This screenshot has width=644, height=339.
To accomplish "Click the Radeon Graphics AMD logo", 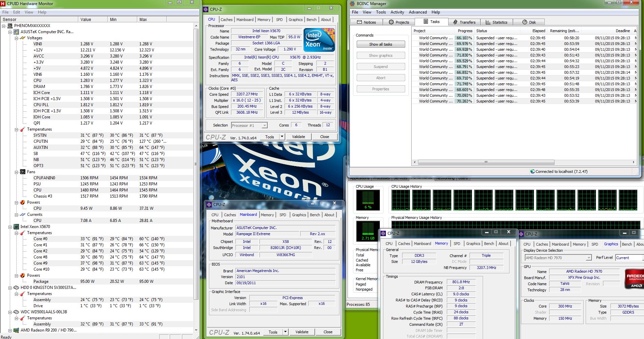I will [634, 279].
